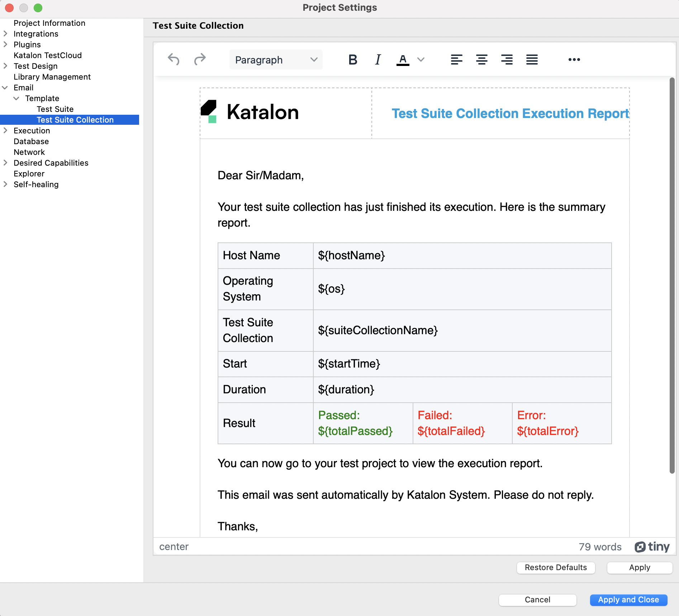The image size is (679, 616).
Task: Expand the Integrations tree node
Action: pos(5,34)
